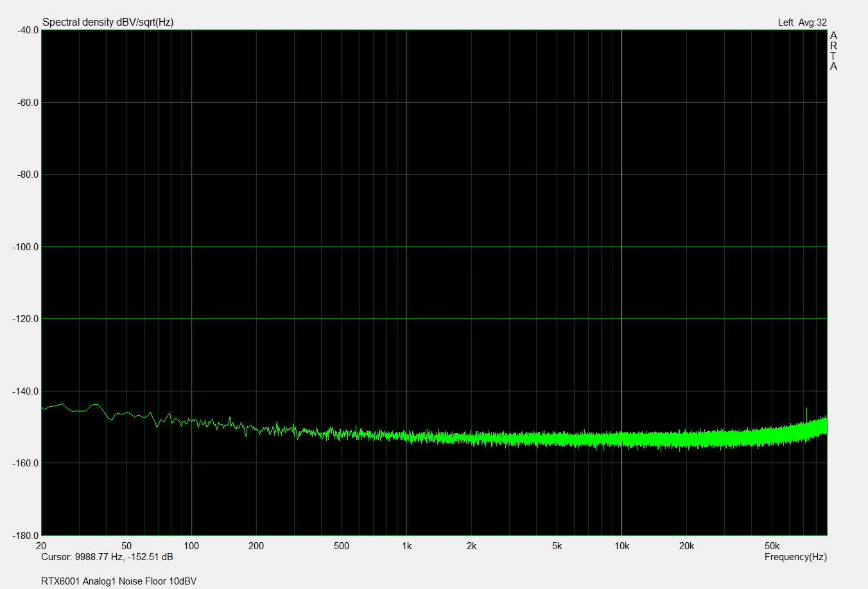
Task: Click the 20 frequency axis label
Action: tap(41, 546)
